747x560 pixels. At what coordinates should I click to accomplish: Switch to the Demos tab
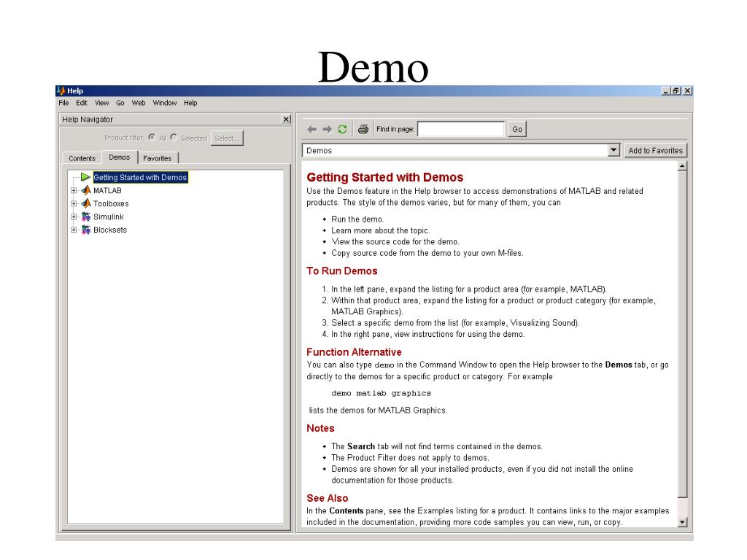tap(119, 157)
